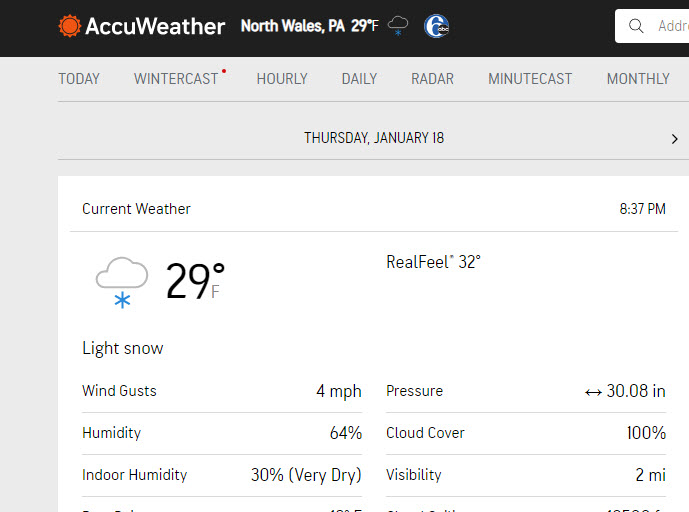Select the Monthly tab
Screen dimensions: 689x512
click(x=638, y=79)
